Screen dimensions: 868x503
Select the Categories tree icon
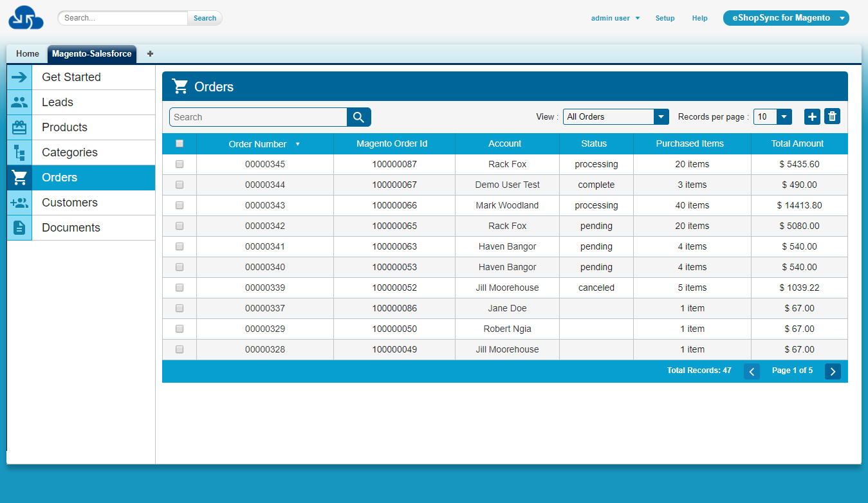19,152
